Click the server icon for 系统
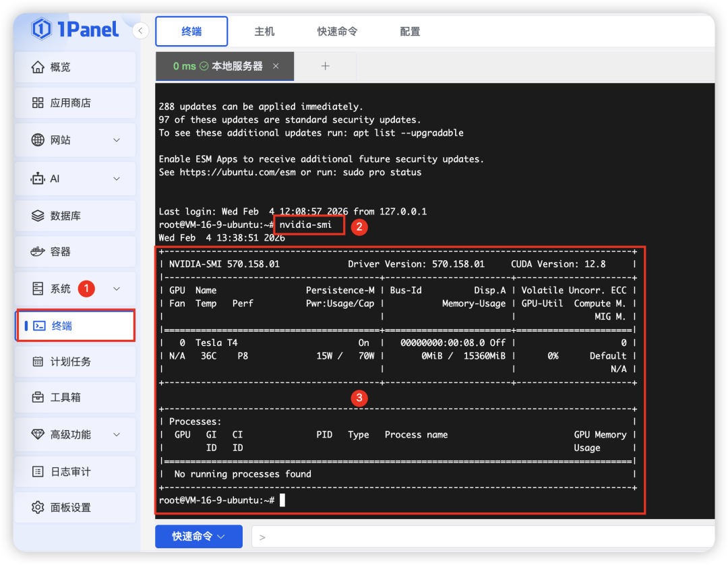728x565 pixels. tap(38, 289)
